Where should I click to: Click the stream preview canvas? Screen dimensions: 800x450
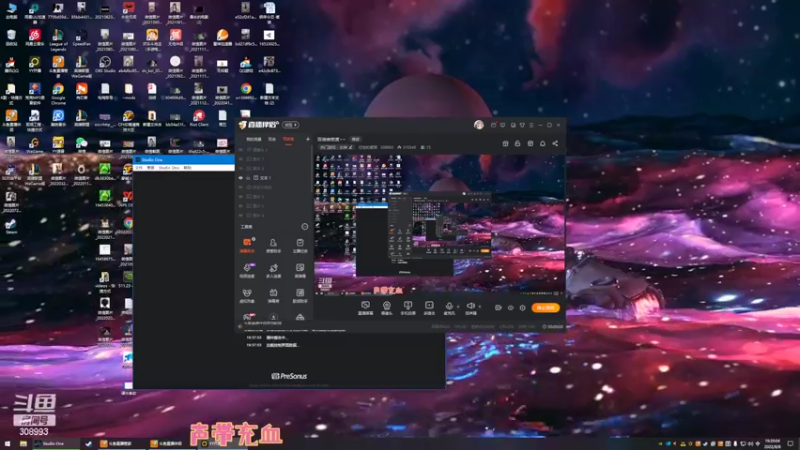439,224
